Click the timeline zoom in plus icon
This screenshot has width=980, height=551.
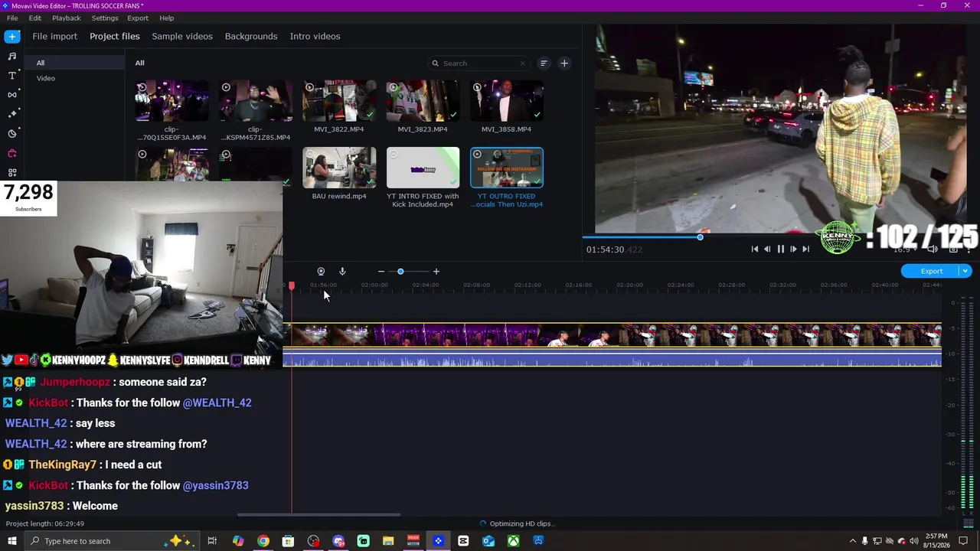(x=436, y=272)
